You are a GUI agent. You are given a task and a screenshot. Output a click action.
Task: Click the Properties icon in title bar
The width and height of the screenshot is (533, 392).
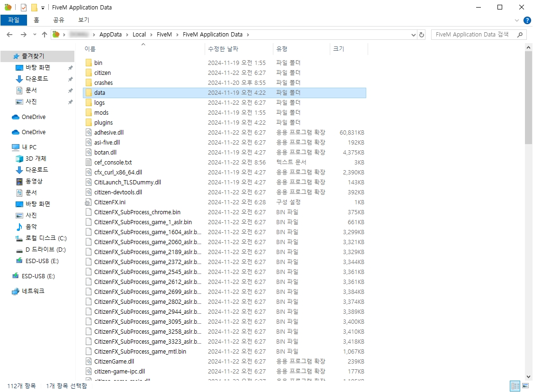24,8
